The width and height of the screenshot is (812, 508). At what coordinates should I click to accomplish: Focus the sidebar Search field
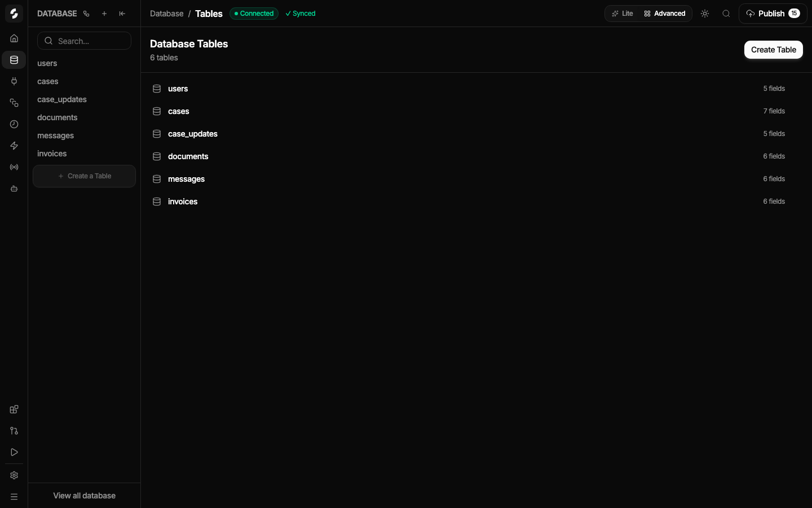point(84,41)
